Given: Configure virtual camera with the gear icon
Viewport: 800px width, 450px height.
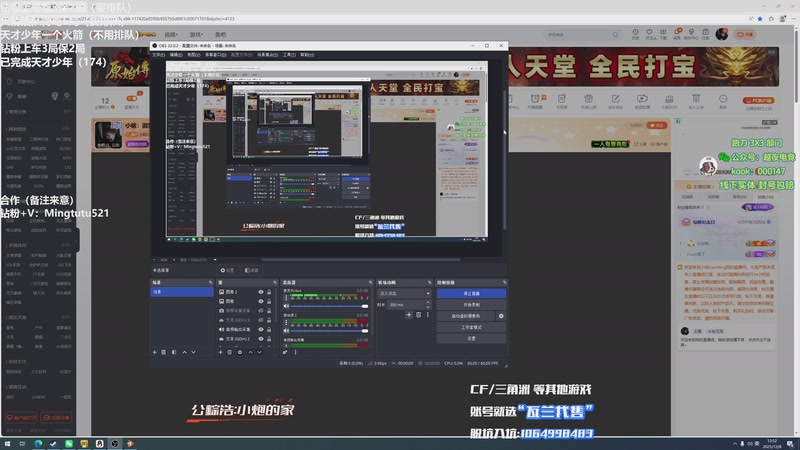Looking at the screenshot, I should tap(501, 316).
